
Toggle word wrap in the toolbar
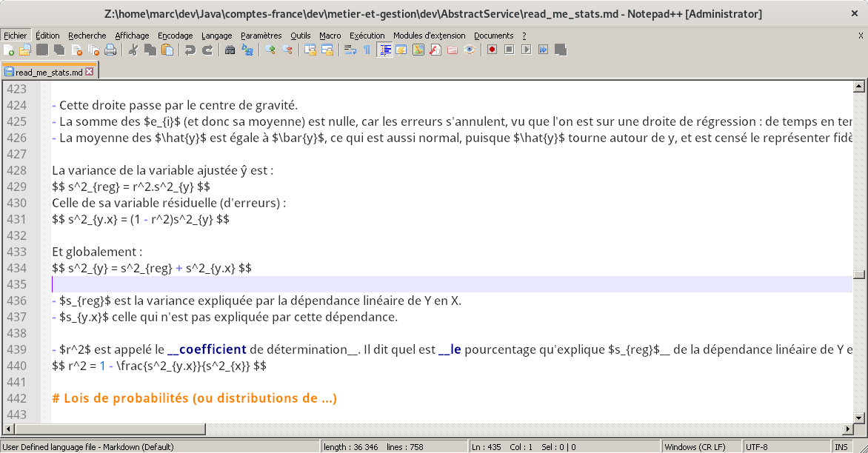point(350,50)
